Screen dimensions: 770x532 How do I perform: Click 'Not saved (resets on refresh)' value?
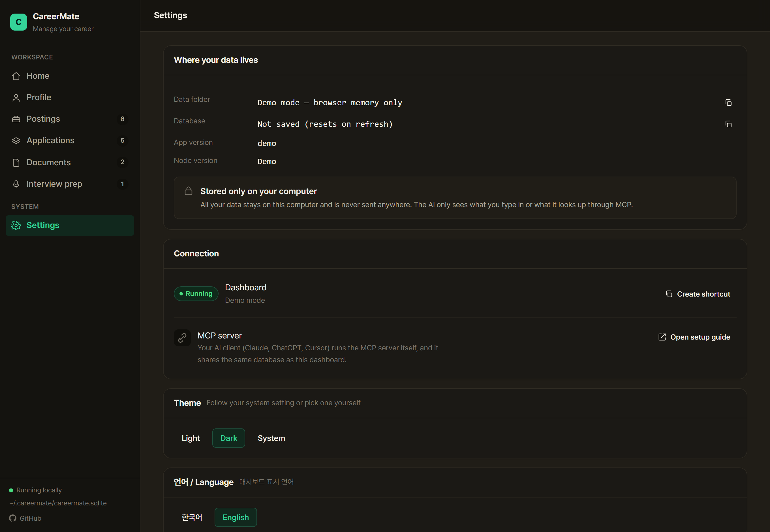pos(325,124)
